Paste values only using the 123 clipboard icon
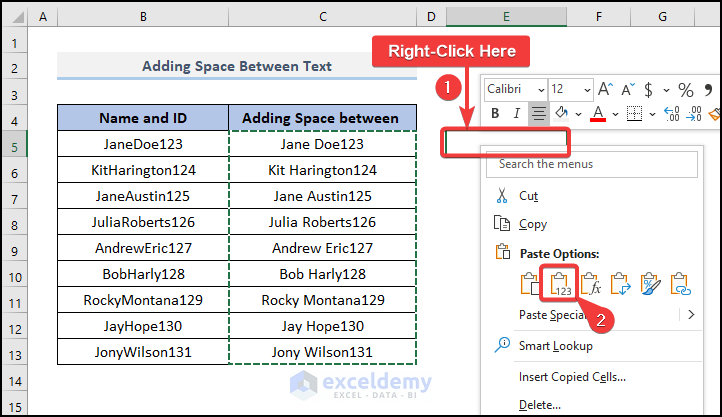The image size is (722, 417). click(560, 284)
